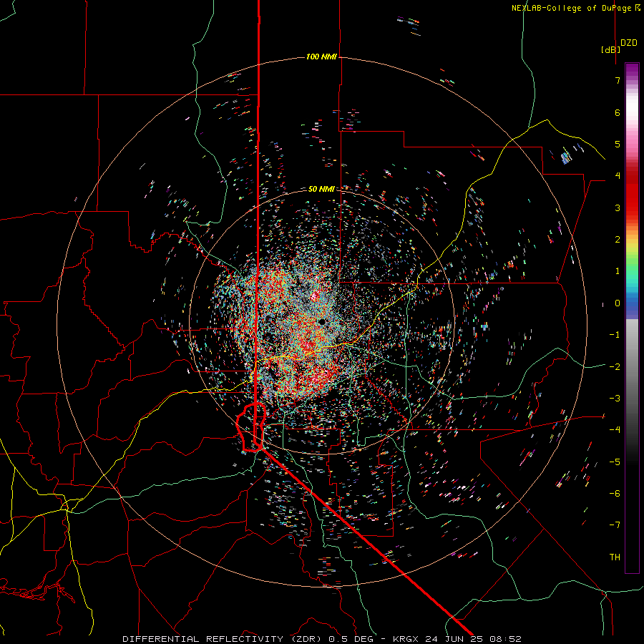Viewport: 644px width, 644px height.
Task: Click the -2 value on color scale
Action: pos(615,367)
